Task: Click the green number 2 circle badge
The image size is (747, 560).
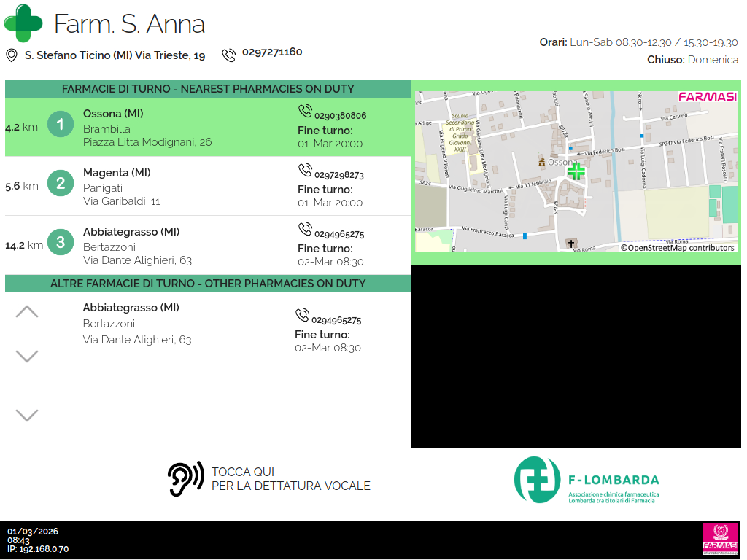Action: [61, 183]
